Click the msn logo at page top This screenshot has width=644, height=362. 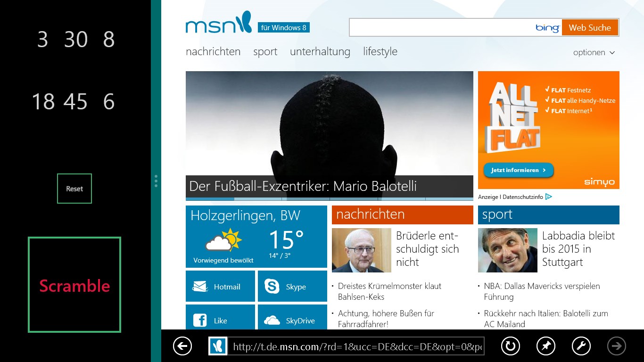(219, 23)
